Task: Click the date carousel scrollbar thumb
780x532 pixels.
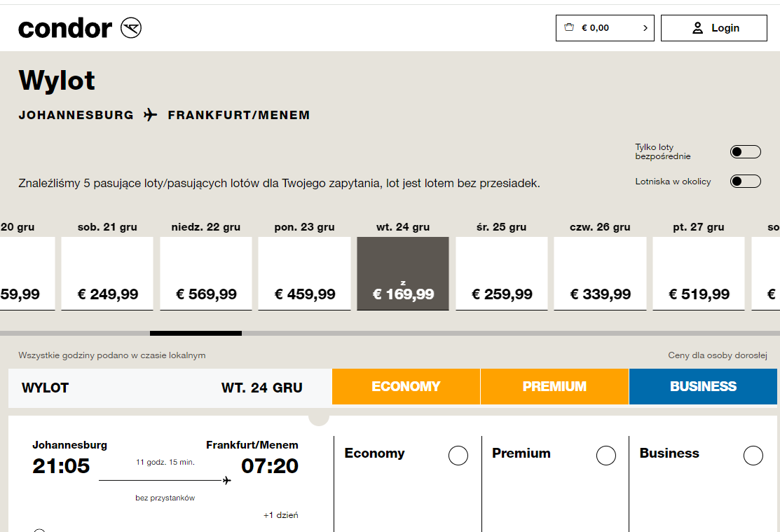Action: [x=196, y=334]
